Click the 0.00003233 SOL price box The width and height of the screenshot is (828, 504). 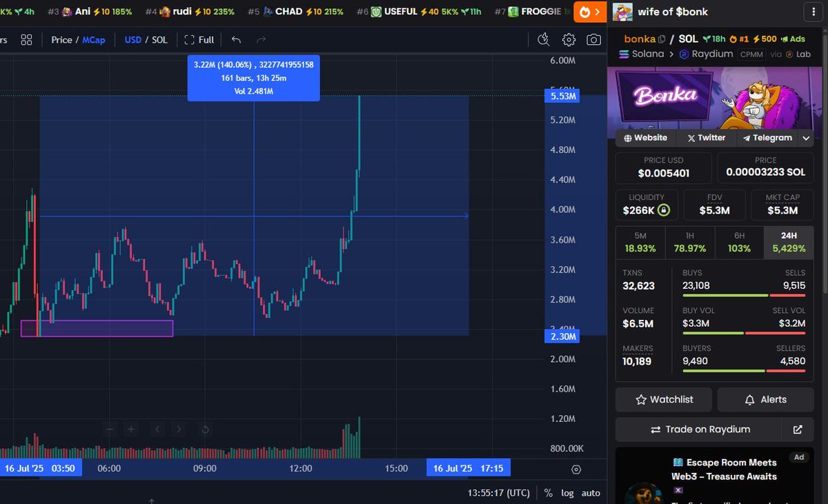[765, 168]
